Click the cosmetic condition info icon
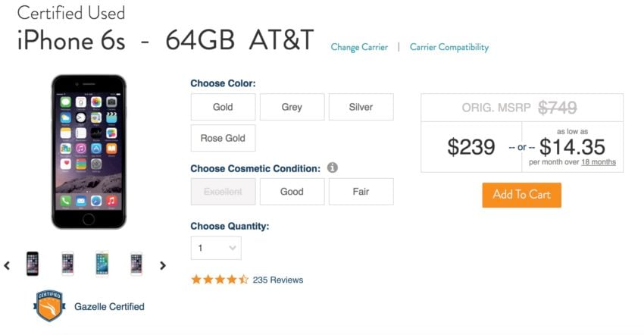Viewport: 644px width, 335px height. click(x=333, y=167)
